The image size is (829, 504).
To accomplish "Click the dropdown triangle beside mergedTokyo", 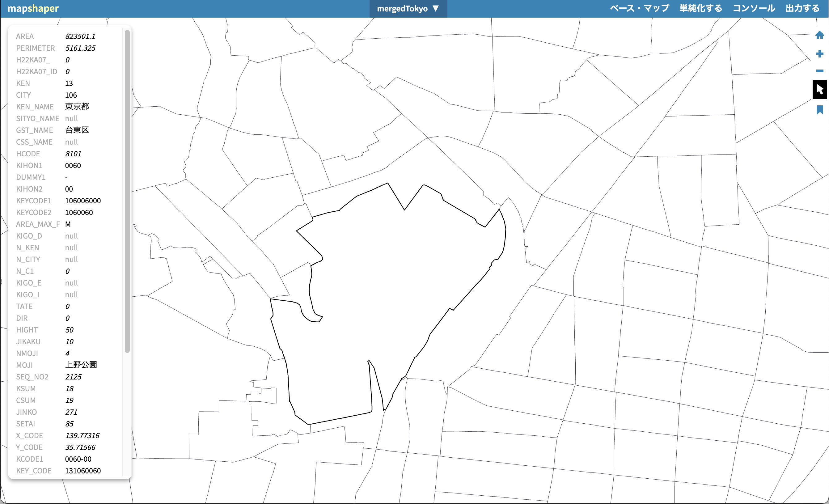I will (x=435, y=8).
